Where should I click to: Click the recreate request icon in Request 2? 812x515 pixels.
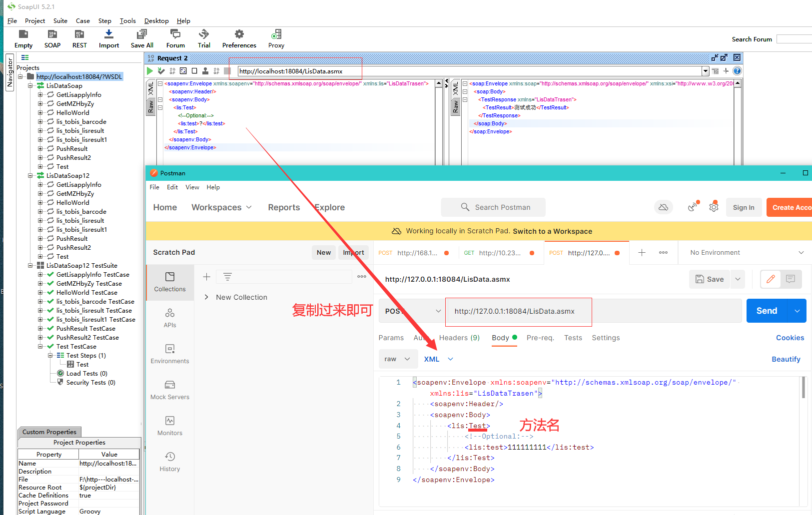pos(183,71)
